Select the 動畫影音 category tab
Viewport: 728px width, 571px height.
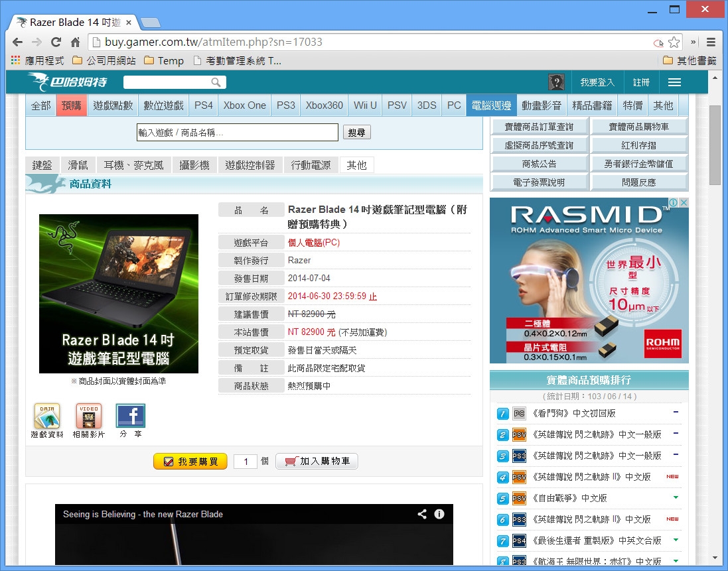point(542,105)
